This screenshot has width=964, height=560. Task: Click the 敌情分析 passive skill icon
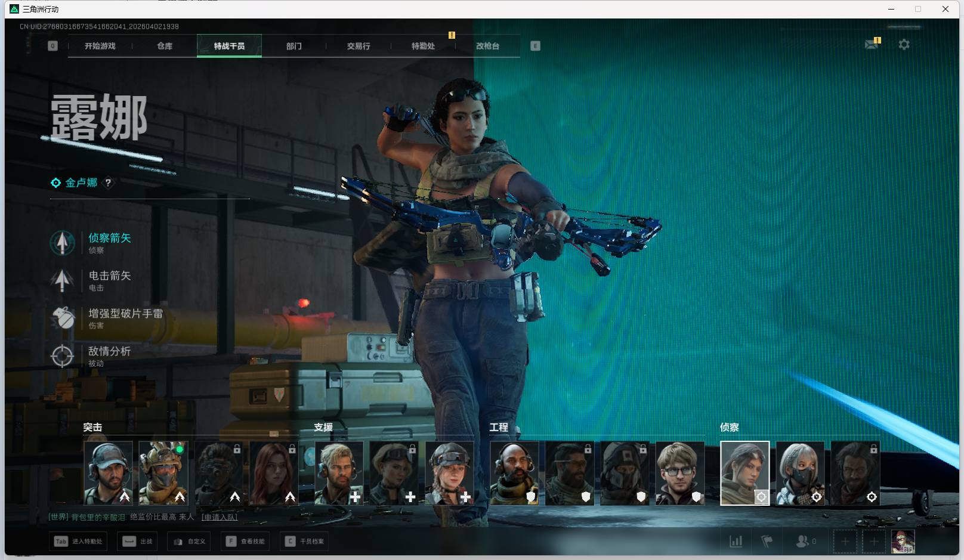click(x=62, y=356)
